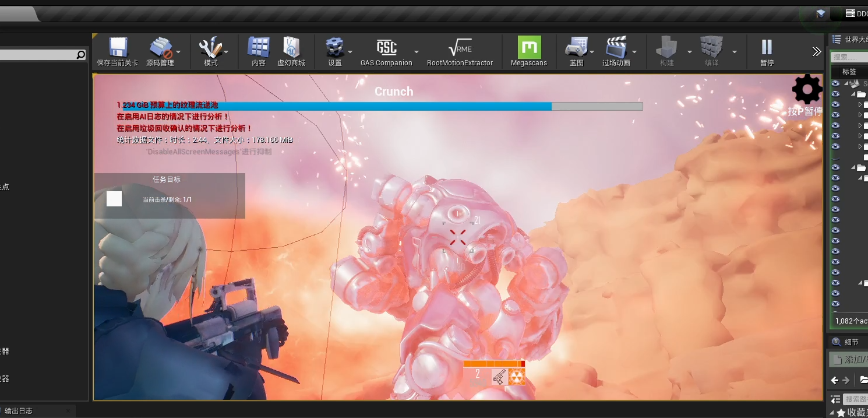Click the black gear icon in game viewport
This screenshot has width=868, height=418.
click(x=807, y=89)
